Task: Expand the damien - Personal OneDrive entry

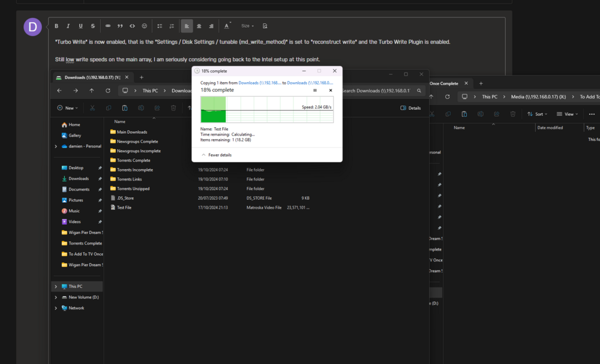Action: click(x=56, y=146)
